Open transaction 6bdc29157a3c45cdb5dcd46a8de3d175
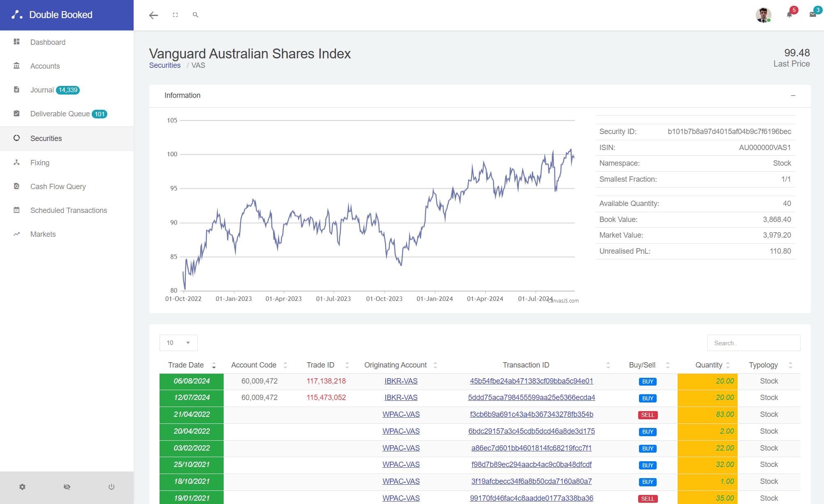This screenshot has width=824, height=504. 531,431
